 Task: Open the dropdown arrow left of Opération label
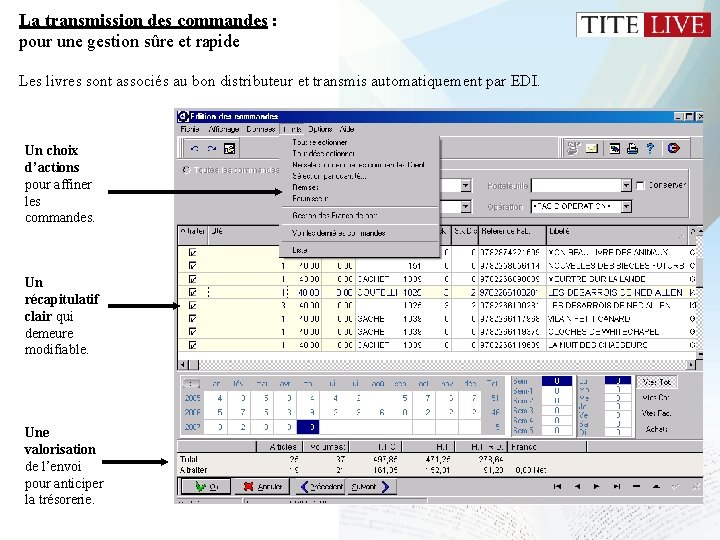point(466,207)
